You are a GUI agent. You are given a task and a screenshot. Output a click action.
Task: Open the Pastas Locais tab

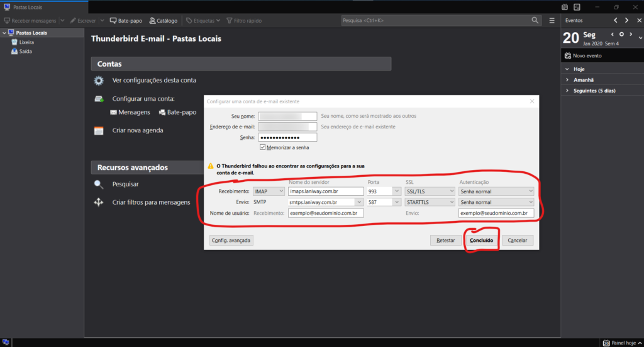(x=44, y=7)
